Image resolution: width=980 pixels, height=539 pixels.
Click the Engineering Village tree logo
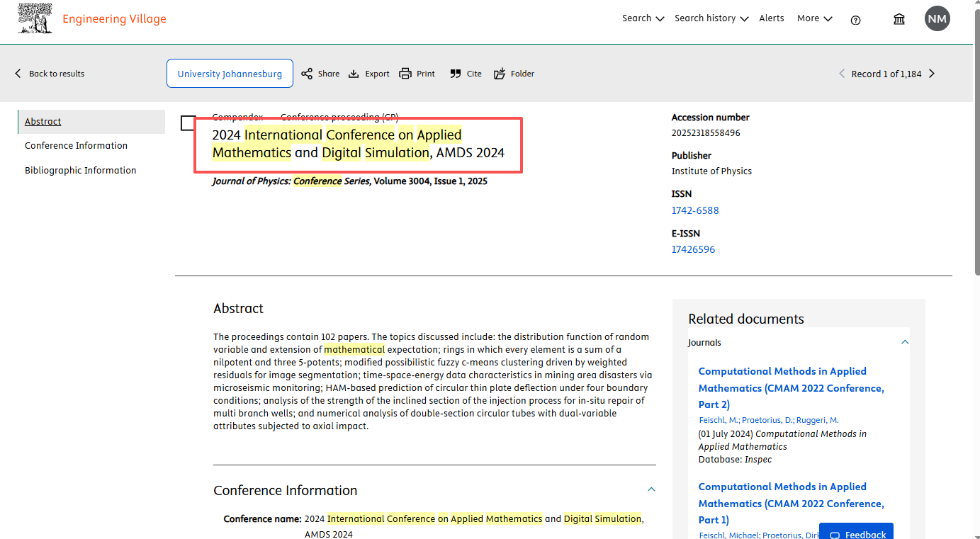point(35,18)
